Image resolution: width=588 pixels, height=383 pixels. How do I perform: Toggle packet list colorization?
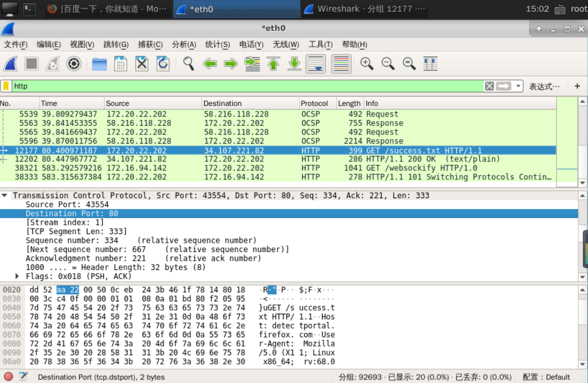pyautogui.click(x=341, y=64)
